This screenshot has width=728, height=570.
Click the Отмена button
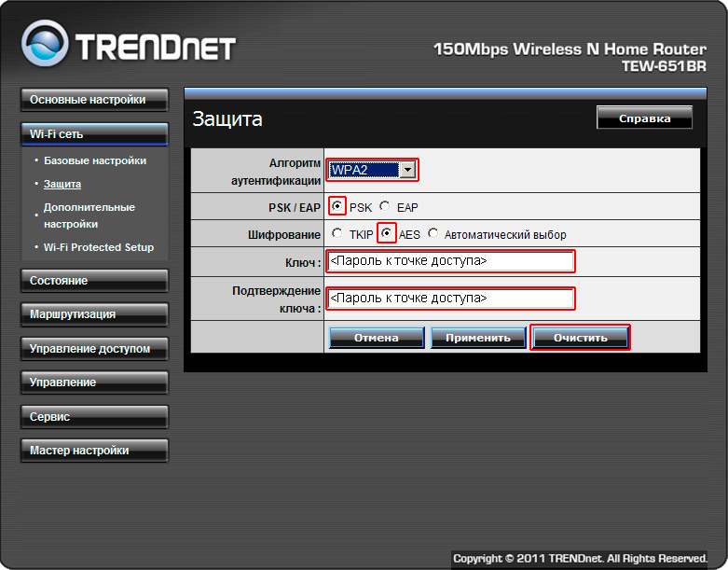pos(377,338)
